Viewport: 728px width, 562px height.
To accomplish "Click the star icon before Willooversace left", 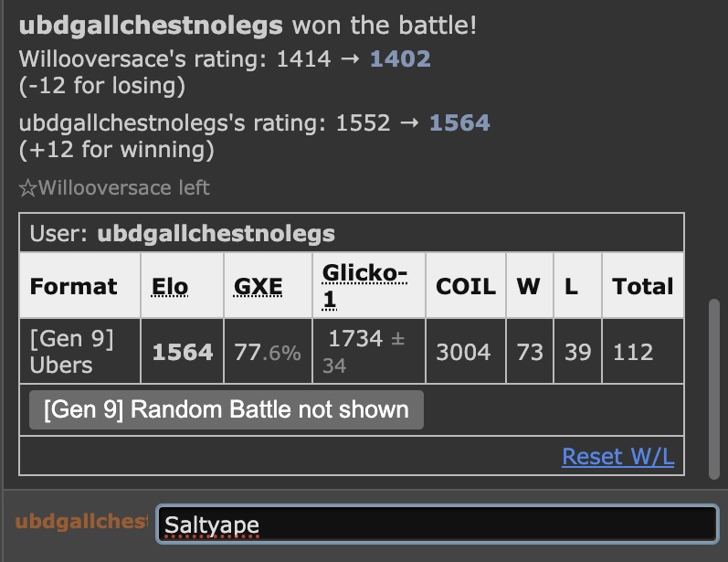I will click(28, 188).
